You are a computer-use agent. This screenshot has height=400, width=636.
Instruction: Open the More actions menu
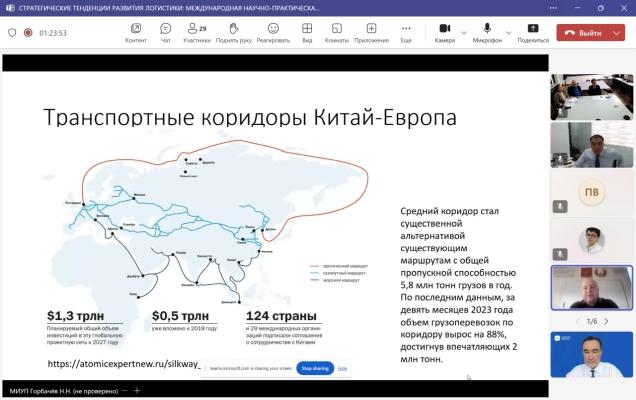[406, 31]
